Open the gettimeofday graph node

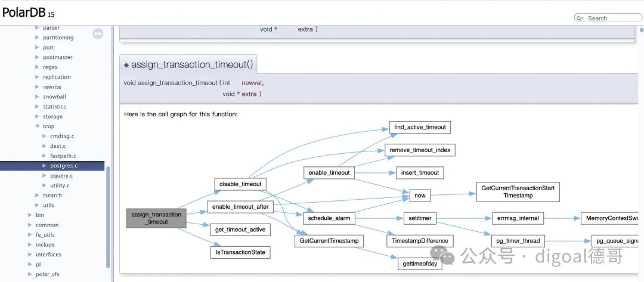(420, 264)
